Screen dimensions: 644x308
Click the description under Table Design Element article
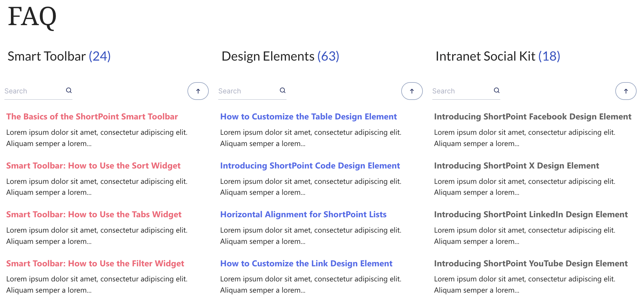coord(311,138)
